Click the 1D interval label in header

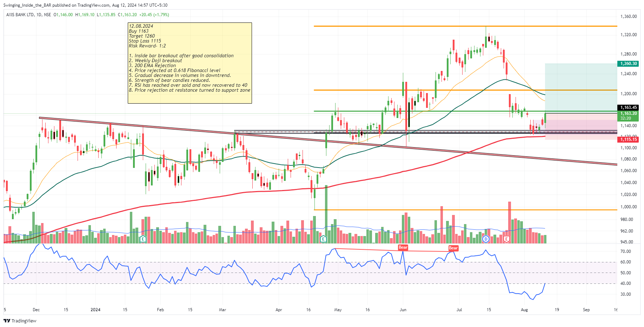(x=39, y=15)
